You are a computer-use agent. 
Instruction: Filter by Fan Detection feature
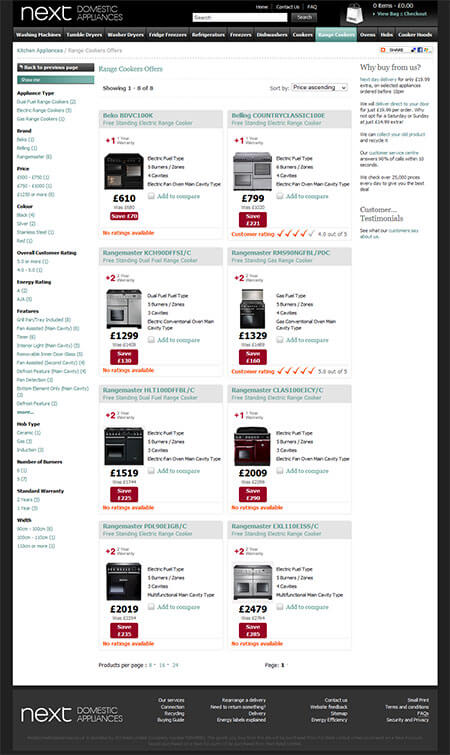coord(35,380)
